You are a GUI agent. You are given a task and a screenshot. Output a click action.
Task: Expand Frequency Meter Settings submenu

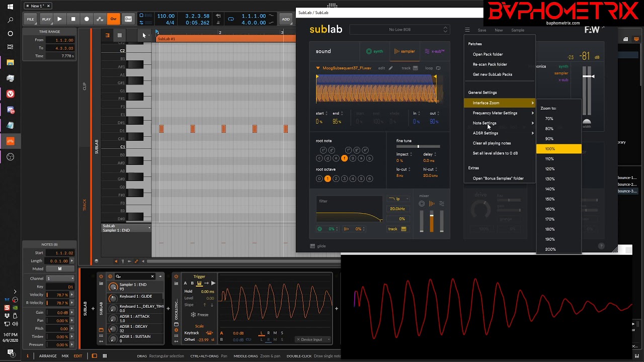[500, 113]
